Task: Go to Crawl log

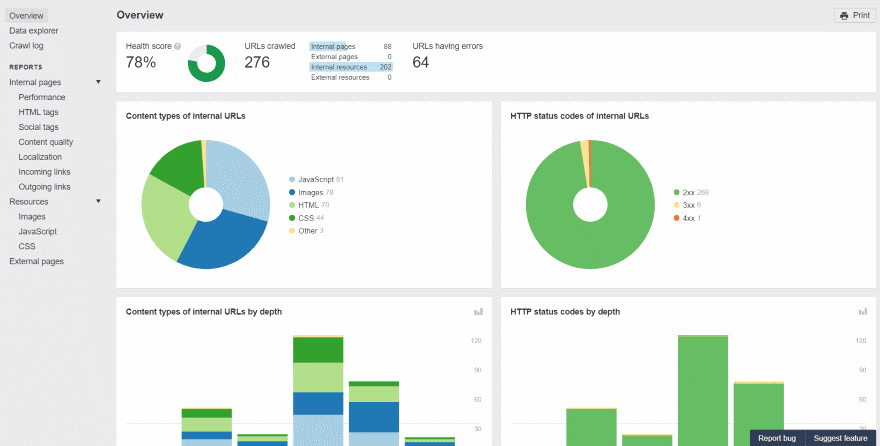Action: 26,46
